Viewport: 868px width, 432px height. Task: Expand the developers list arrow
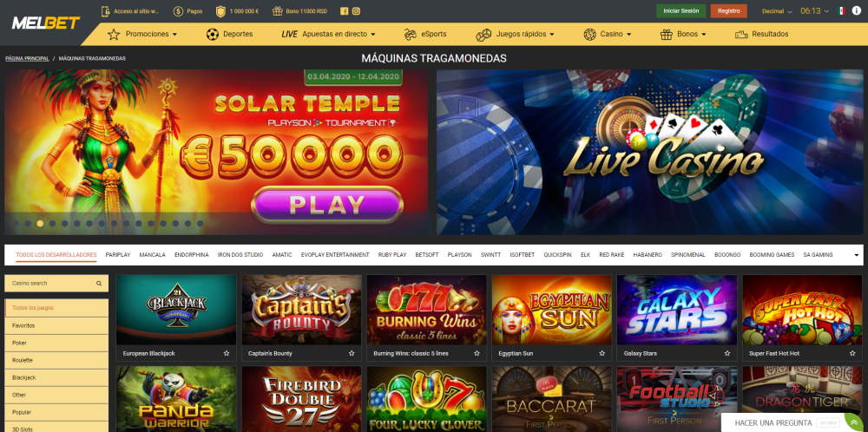[857, 255]
